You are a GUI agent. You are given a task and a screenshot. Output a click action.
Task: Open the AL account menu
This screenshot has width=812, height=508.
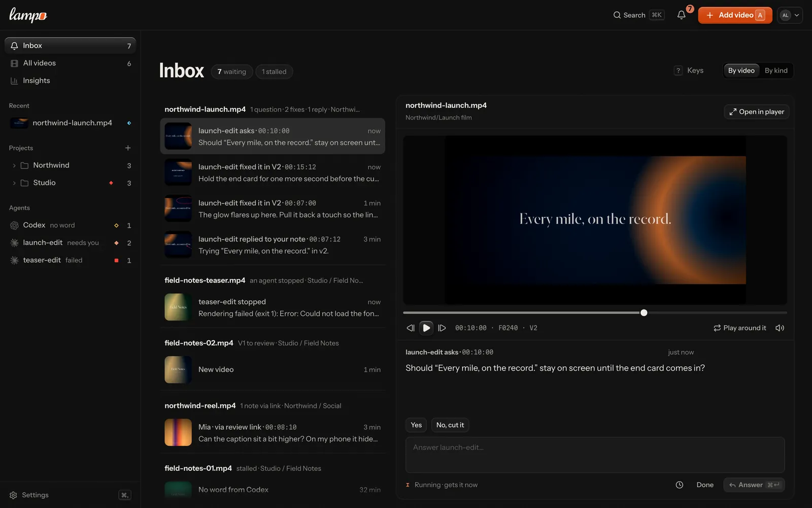(790, 15)
